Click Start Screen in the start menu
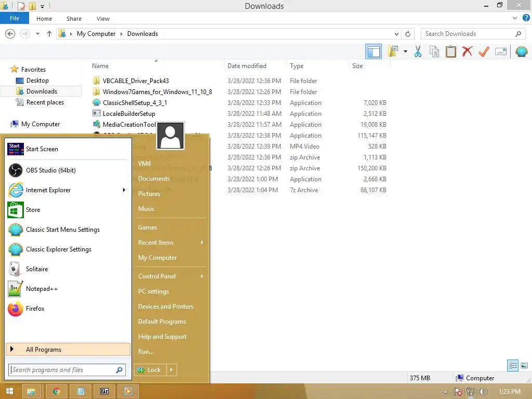 [x=68, y=149]
